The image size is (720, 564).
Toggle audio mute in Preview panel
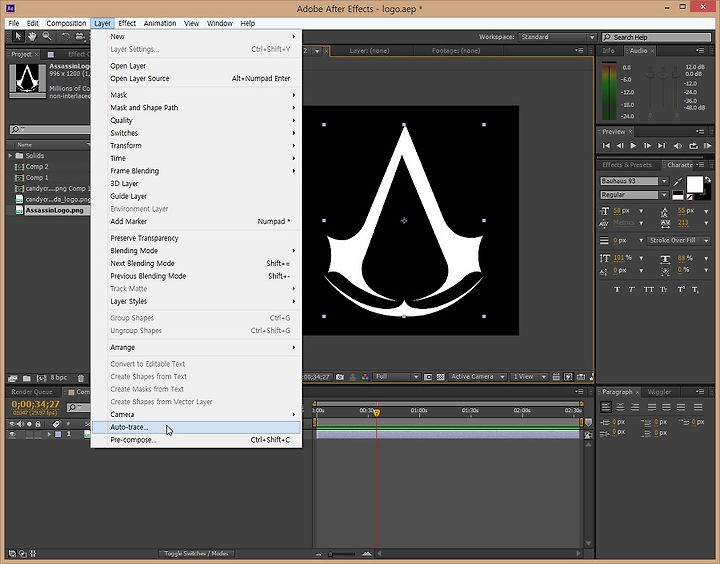677,146
